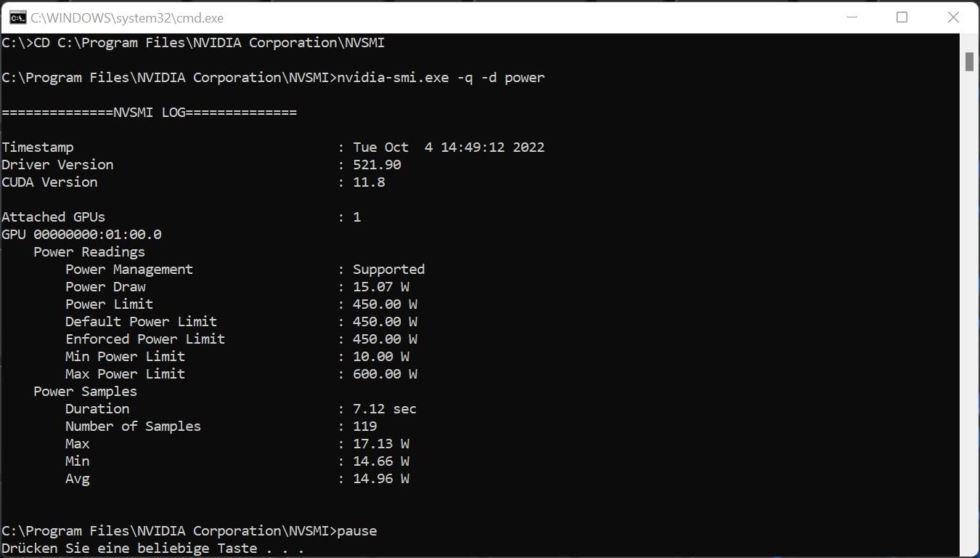Image resolution: width=980 pixels, height=558 pixels.
Task: Click the 'CD C:\Program Files\NVIDIA Corporation\NVSMI' command
Action: [x=209, y=43]
